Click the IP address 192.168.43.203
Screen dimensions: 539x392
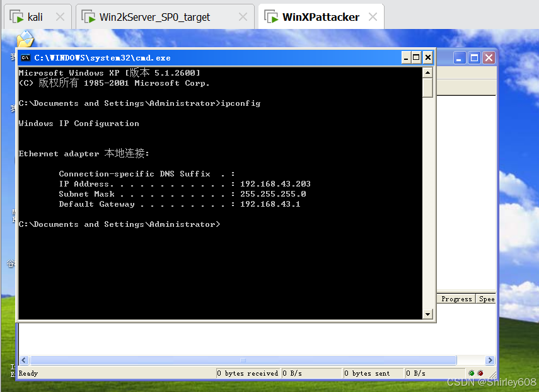point(275,184)
